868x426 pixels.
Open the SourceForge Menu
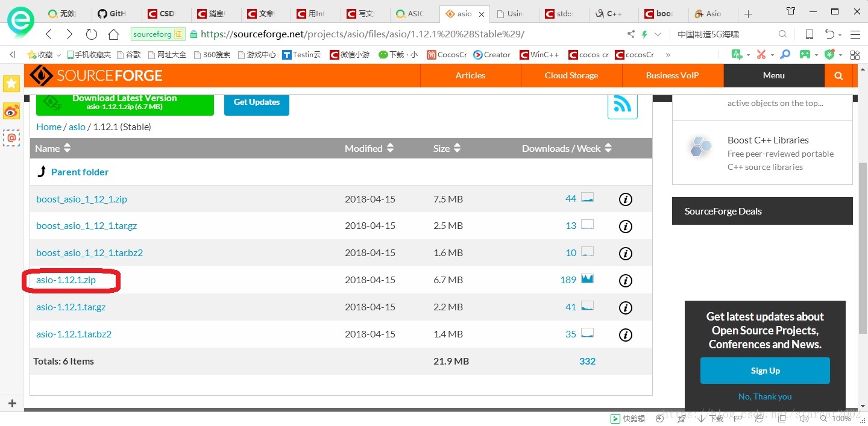774,75
